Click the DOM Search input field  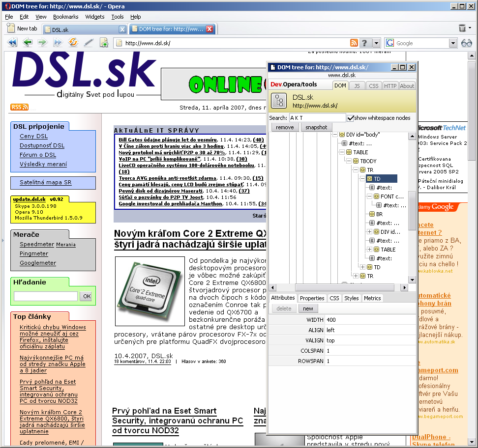tap(317, 118)
